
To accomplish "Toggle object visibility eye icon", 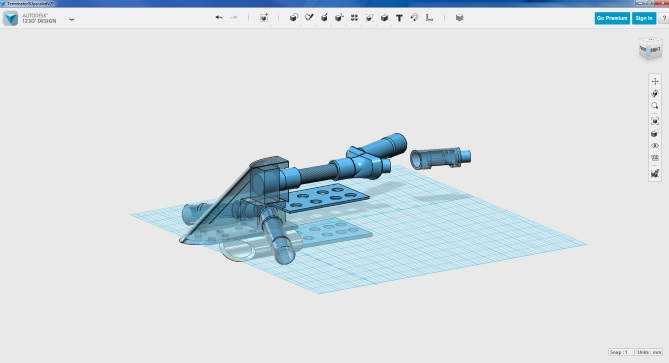I will (655, 145).
